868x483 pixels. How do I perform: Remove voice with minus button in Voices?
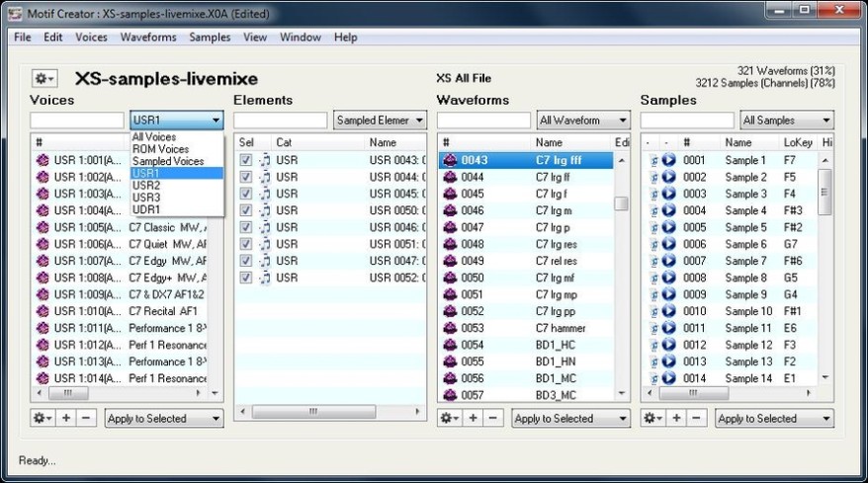[x=86, y=418]
